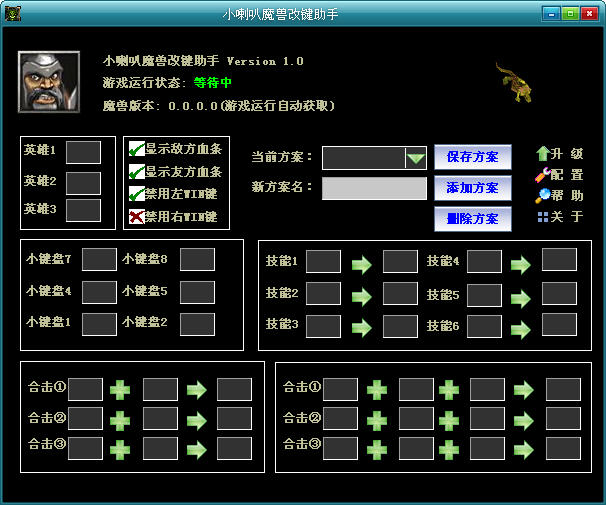This screenshot has width=606, height=505.
Task: Minimize the 小喇叭魔兽改键助手 window
Action: click(x=552, y=14)
